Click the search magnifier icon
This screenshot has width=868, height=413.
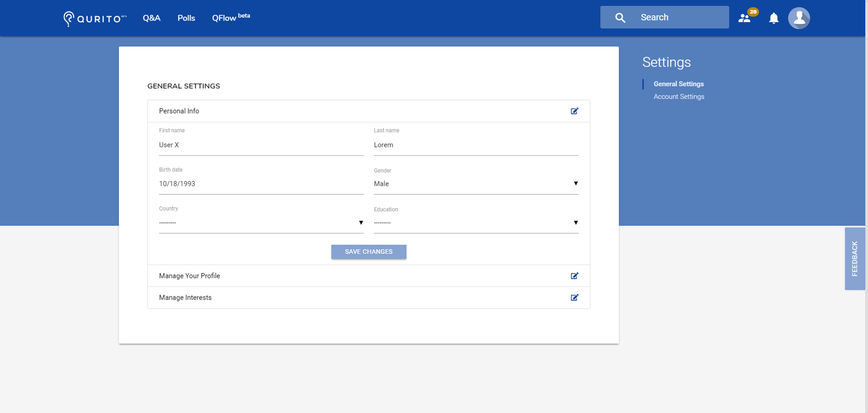click(x=620, y=18)
